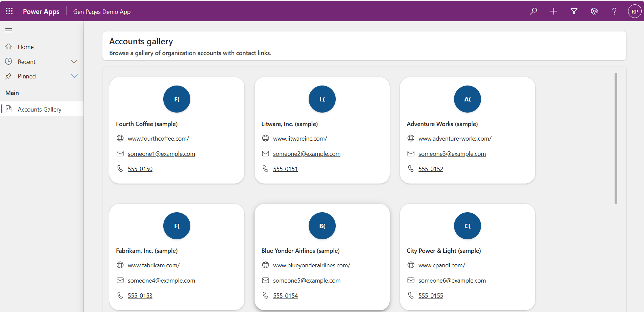
Task: Collapse the navigation with the hamburger icon
Action: point(9,30)
